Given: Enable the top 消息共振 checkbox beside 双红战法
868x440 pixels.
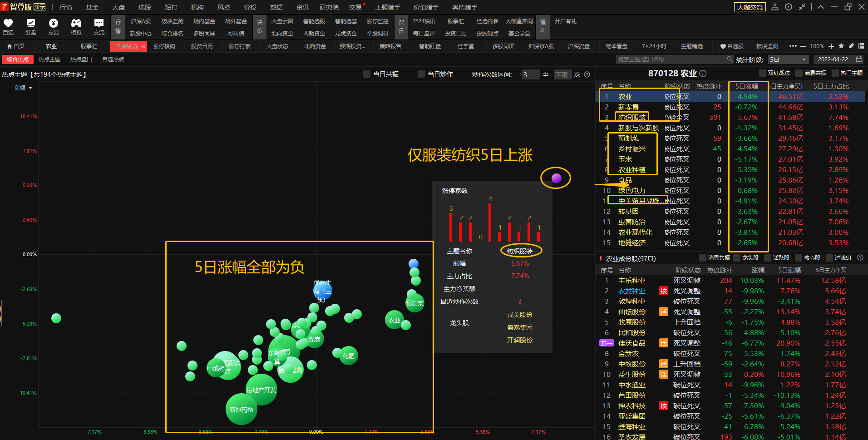Looking at the screenshot, I should 799,73.
